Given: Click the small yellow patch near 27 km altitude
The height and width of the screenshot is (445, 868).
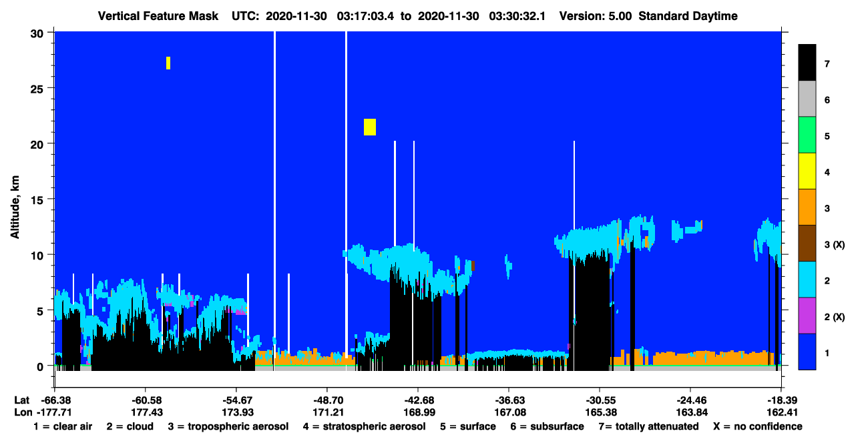Looking at the screenshot, I should tap(168, 63).
